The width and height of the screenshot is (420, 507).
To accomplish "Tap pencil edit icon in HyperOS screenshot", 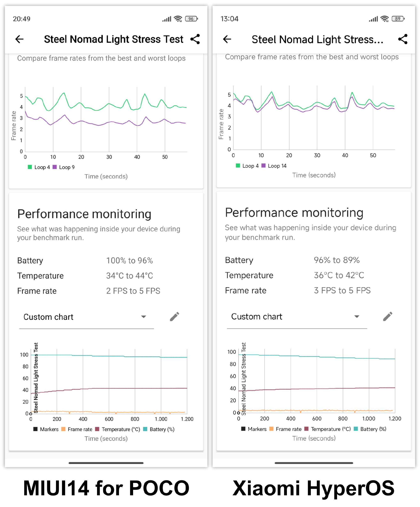I will click(x=388, y=316).
